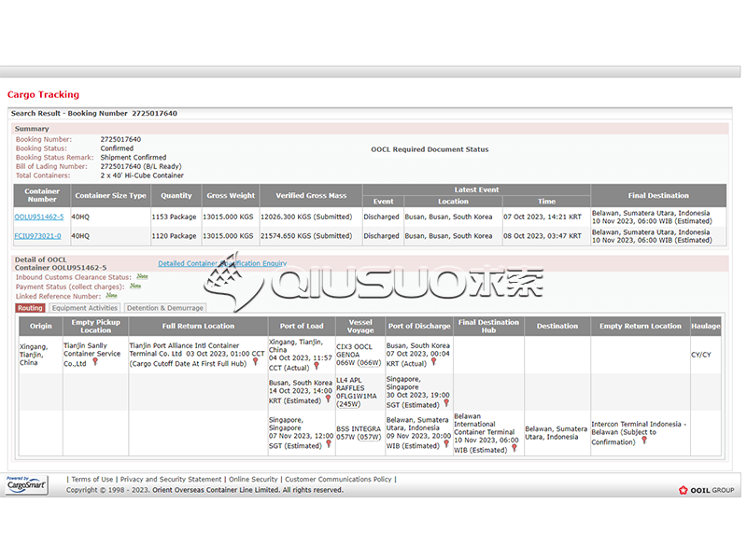Open Note icon for Payment Status
747x560 pixels.
tap(135, 286)
